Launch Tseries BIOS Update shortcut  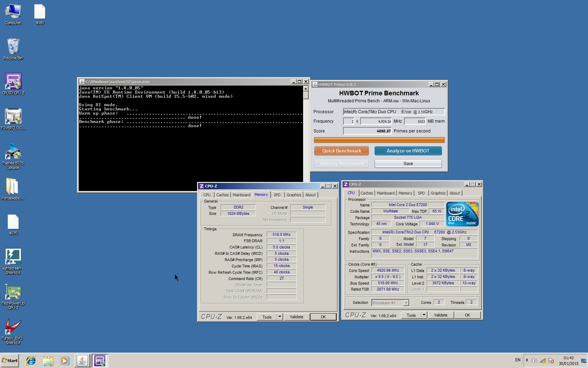point(13,156)
